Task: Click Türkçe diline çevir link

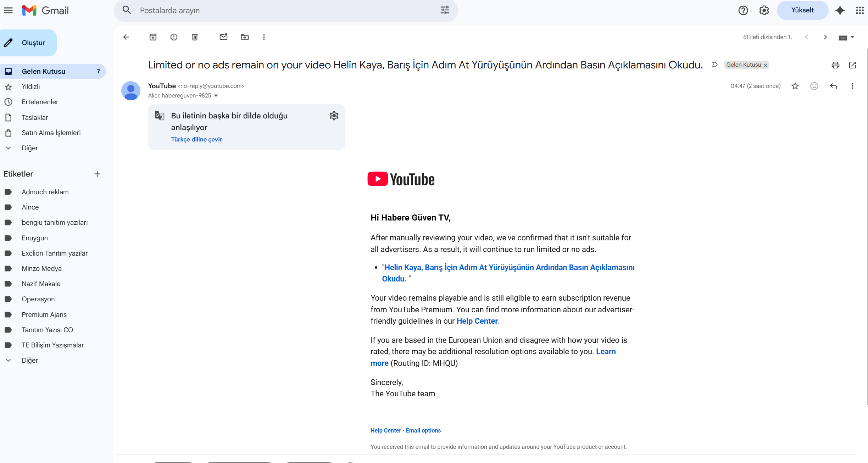Action: tap(196, 139)
